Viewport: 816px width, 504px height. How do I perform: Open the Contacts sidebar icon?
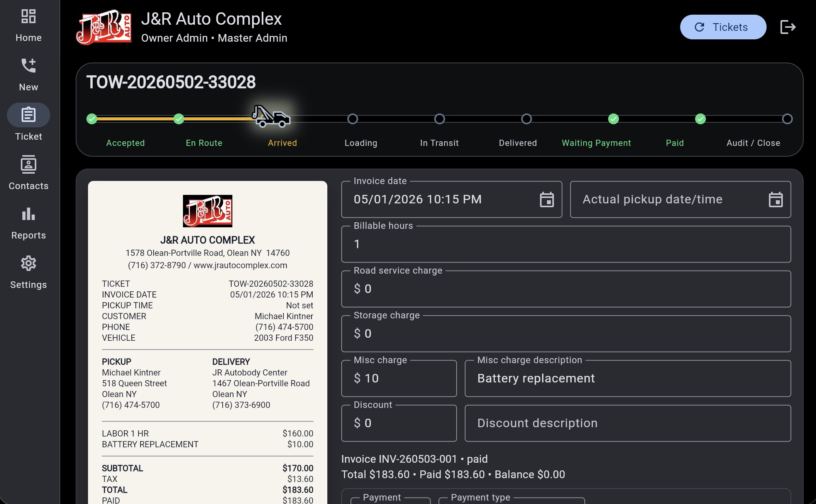[x=29, y=164]
